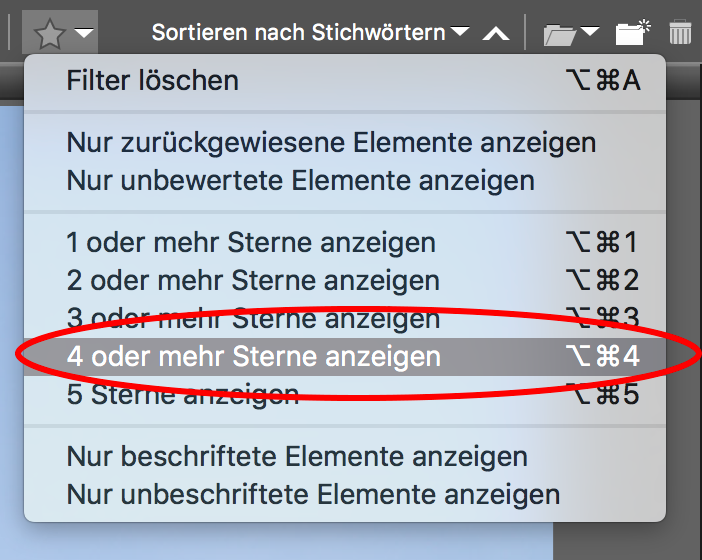
Task: Click the ascending sort order arrow
Action: tap(496, 34)
